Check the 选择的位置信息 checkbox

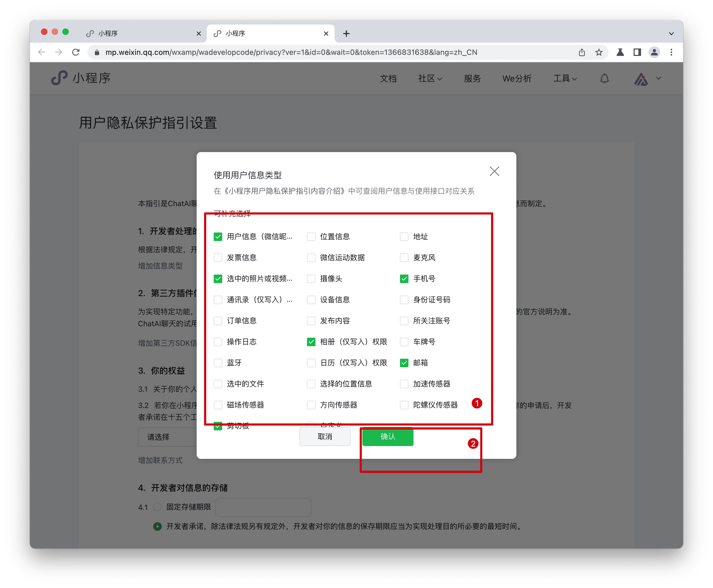pyautogui.click(x=311, y=384)
